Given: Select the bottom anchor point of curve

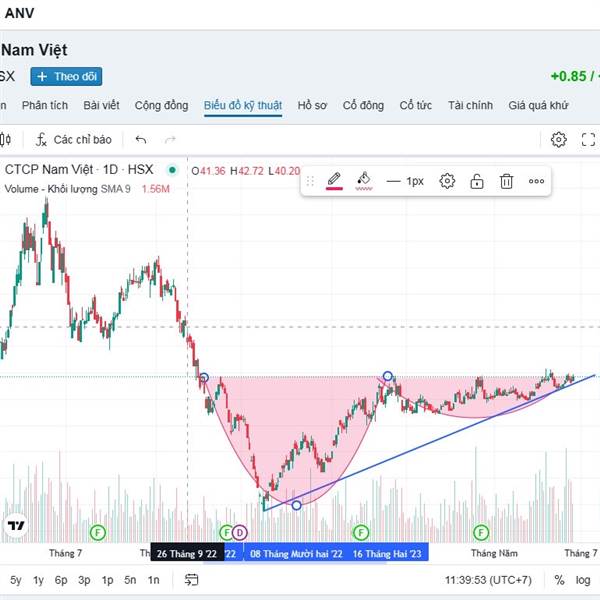Looking at the screenshot, I should coord(296,505).
